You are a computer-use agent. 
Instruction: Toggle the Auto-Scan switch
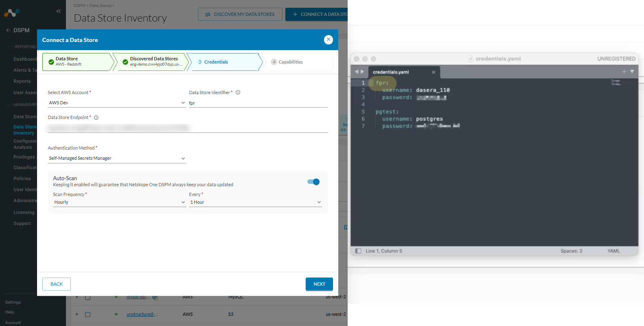click(x=313, y=182)
